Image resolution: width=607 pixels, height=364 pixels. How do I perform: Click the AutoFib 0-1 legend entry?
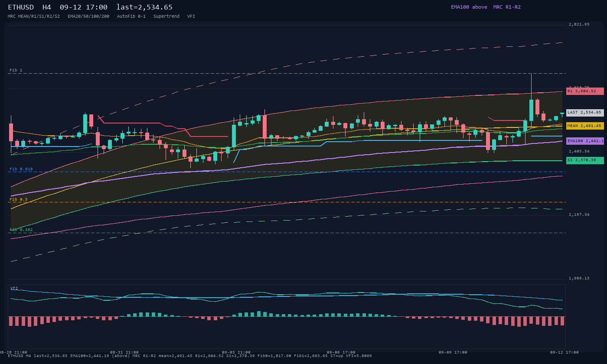(x=131, y=16)
